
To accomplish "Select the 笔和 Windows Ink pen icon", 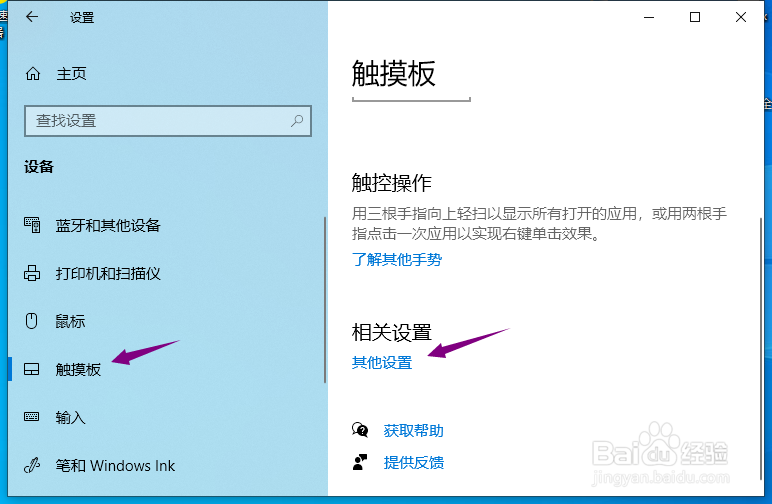I will [32, 465].
